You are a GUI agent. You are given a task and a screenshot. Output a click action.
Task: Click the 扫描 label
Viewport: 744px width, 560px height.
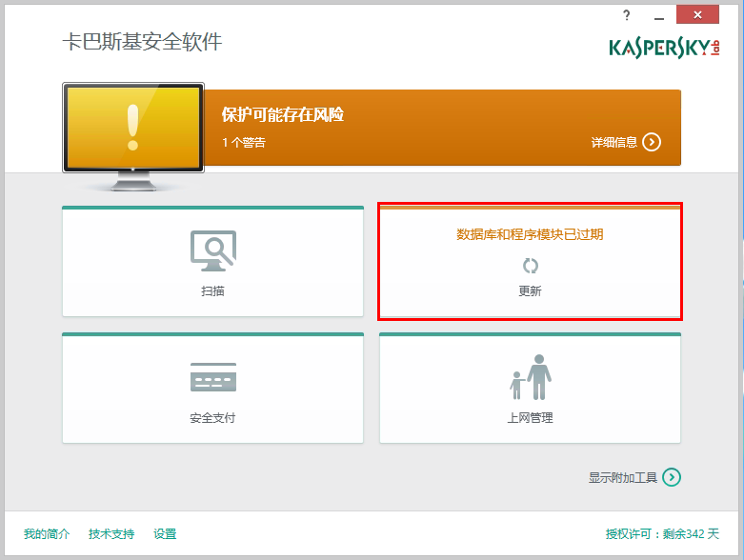(x=213, y=290)
